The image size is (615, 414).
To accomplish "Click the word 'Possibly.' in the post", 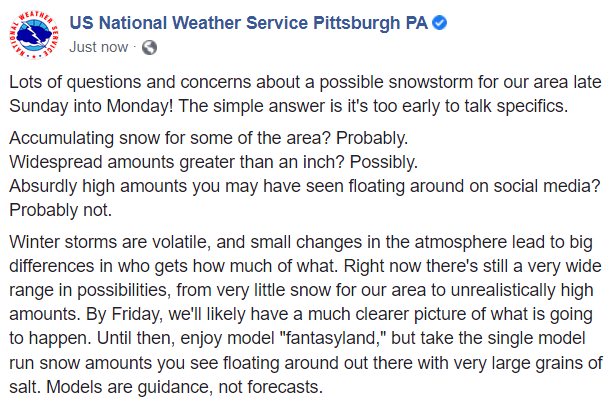I will pos(384,162).
